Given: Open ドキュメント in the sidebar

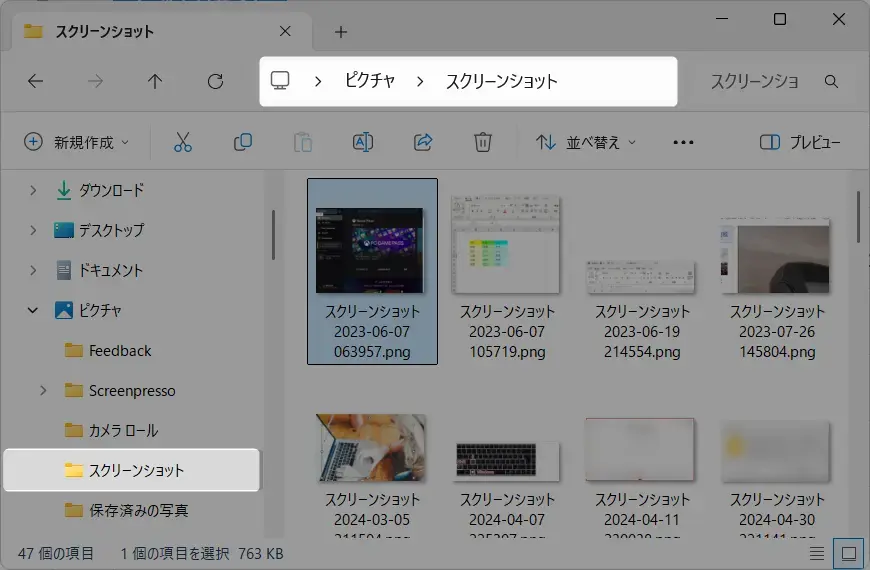Looking at the screenshot, I should coord(110,270).
